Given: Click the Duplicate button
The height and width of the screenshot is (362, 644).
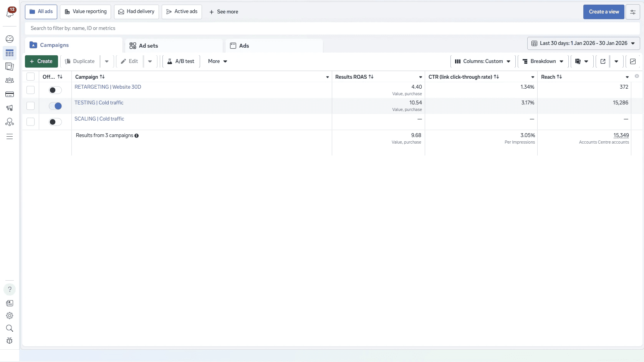Looking at the screenshot, I should [x=80, y=61].
